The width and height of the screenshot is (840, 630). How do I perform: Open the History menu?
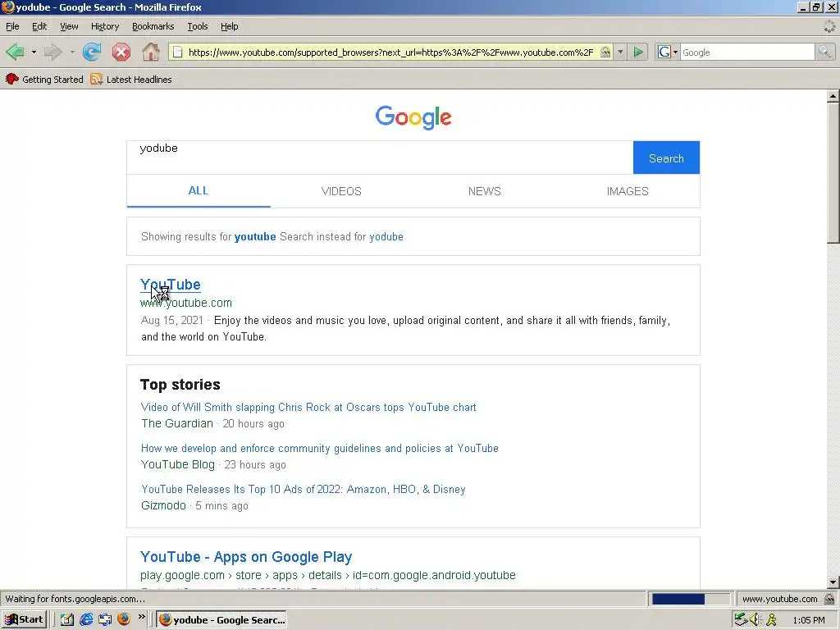(105, 26)
